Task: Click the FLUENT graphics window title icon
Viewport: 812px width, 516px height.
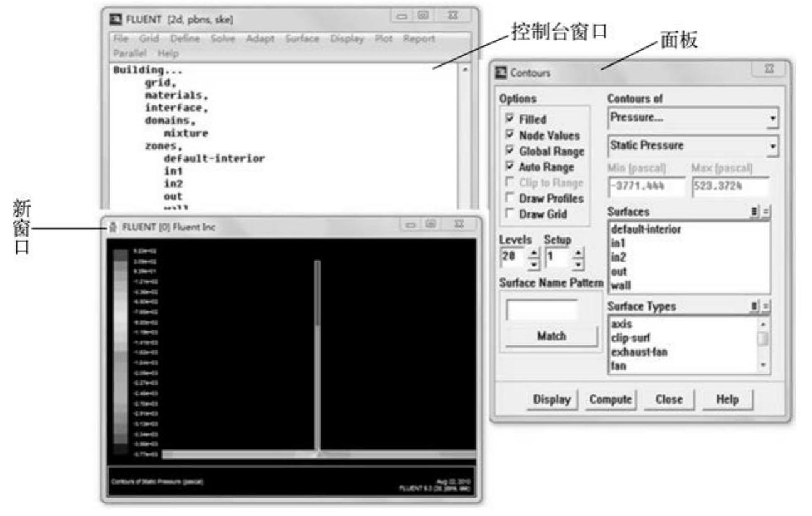Action: tap(113, 227)
